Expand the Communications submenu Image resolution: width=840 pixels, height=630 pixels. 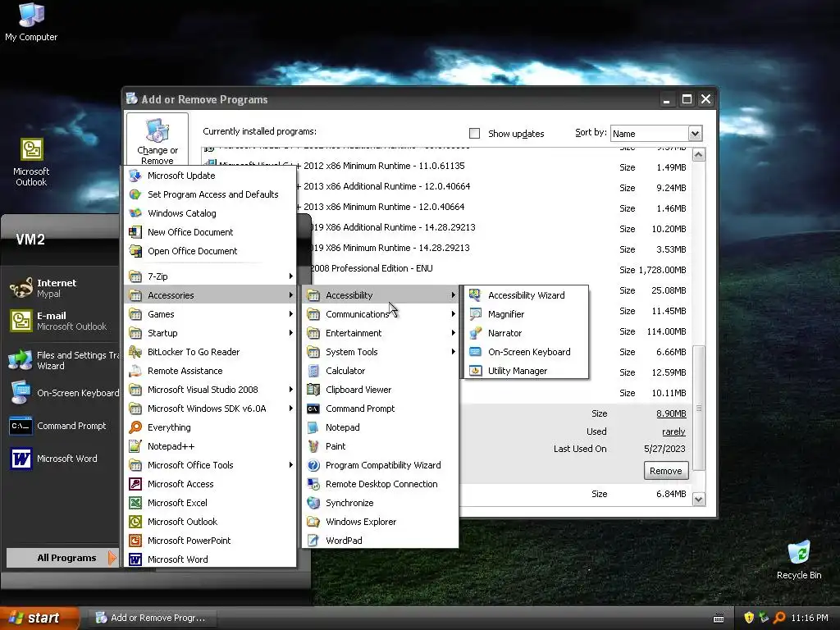pos(381,314)
